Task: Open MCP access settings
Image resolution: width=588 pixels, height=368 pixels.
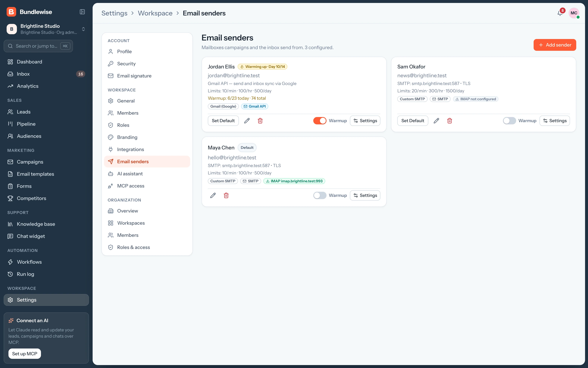Action: tap(147, 186)
